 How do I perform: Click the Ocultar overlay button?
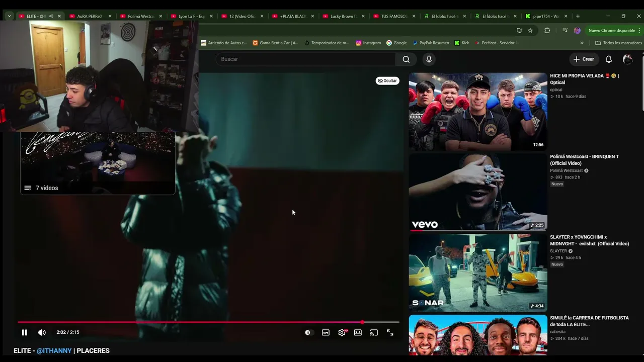[387, 80]
